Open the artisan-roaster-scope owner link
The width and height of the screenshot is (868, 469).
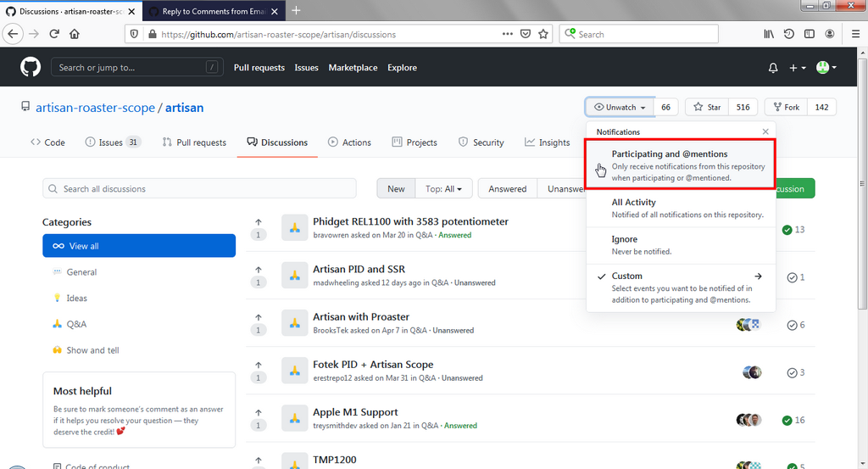[95, 108]
